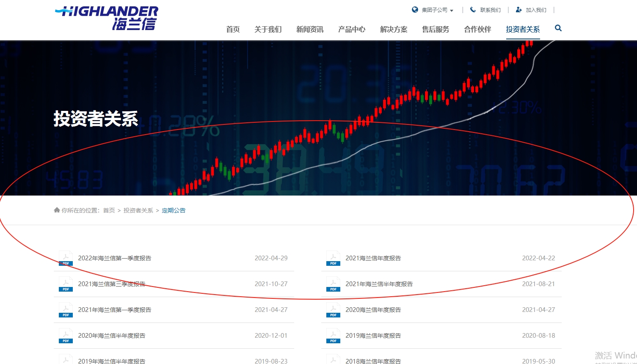Click 投资者关系 in the breadcrumb
The image size is (637, 364).
[138, 210]
